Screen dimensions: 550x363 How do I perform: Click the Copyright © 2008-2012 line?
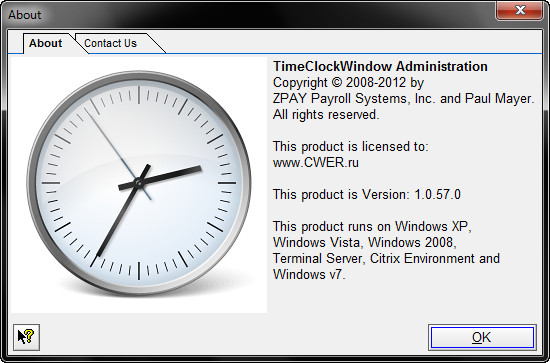coord(348,82)
